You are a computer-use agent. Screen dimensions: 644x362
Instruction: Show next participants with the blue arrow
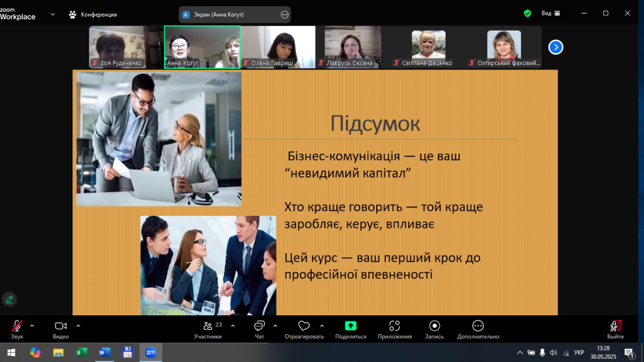(x=556, y=47)
